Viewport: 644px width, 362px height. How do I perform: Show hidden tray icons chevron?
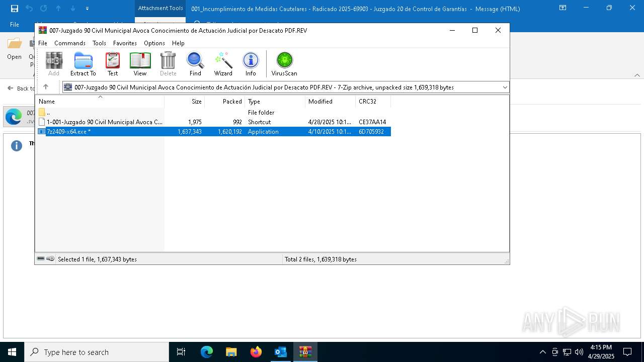click(x=542, y=352)
